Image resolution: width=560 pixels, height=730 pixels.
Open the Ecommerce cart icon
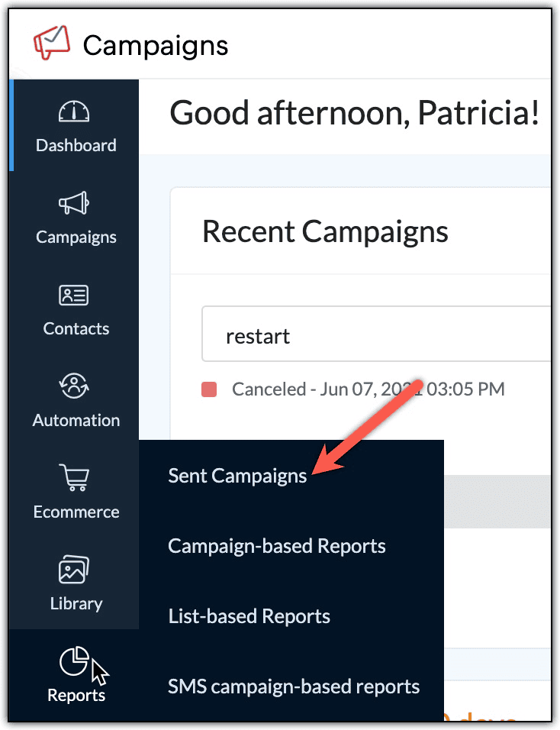tap(74, 477)
